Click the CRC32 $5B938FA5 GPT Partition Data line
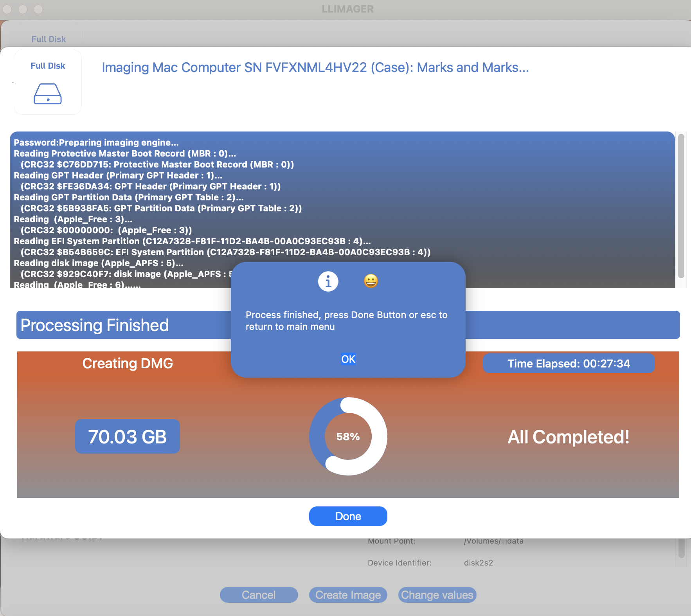Image resolution: width=691 pixels, height=616 pixels. tap(161, 208)
